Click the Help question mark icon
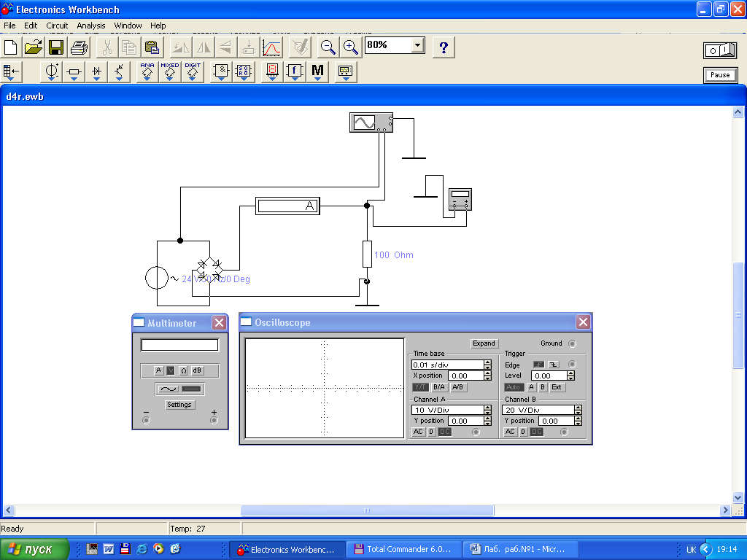The image size is (747, 560). pos(444,47)
